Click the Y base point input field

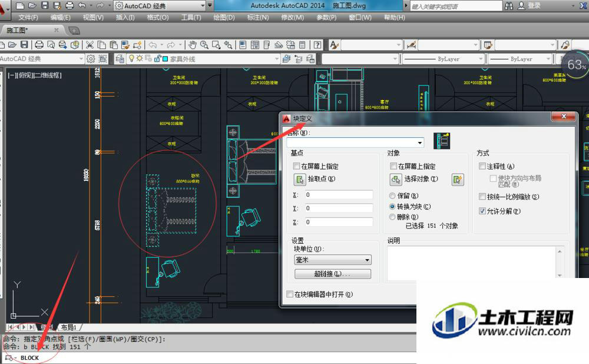(x=339, y=208)
